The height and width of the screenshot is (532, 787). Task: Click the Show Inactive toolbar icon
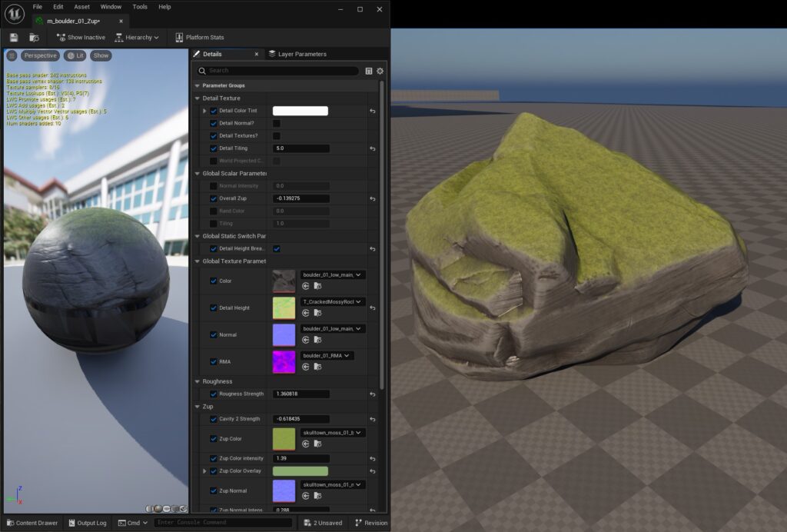62,37
